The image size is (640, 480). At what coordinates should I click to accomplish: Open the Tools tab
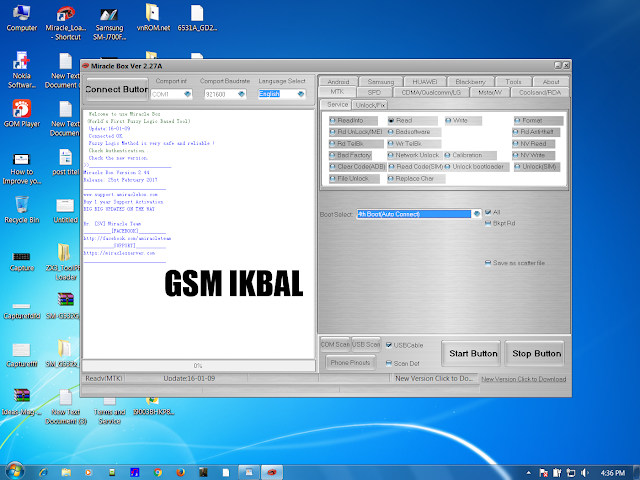click(513, 82)
